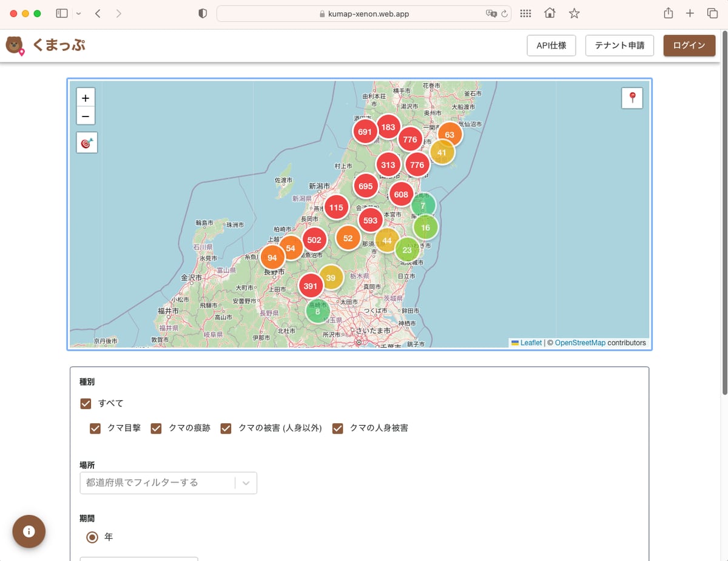Click the cluster marker showing 691
This screenshot has width=728, height=561.
(x=365, y=130)
